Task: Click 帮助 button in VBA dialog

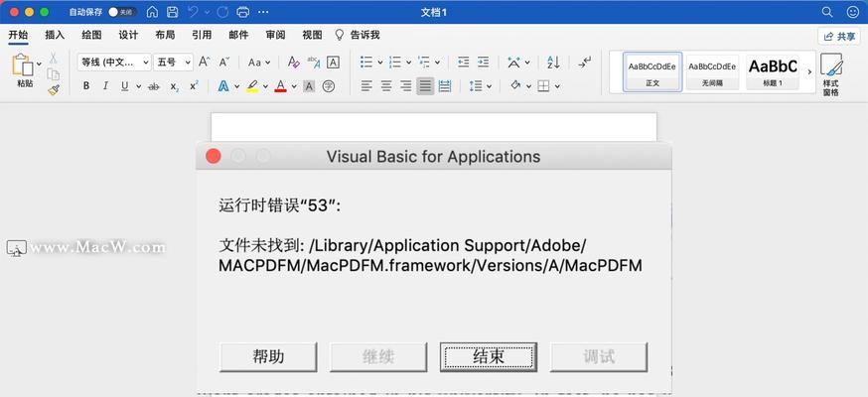Action: click(268, 356)
